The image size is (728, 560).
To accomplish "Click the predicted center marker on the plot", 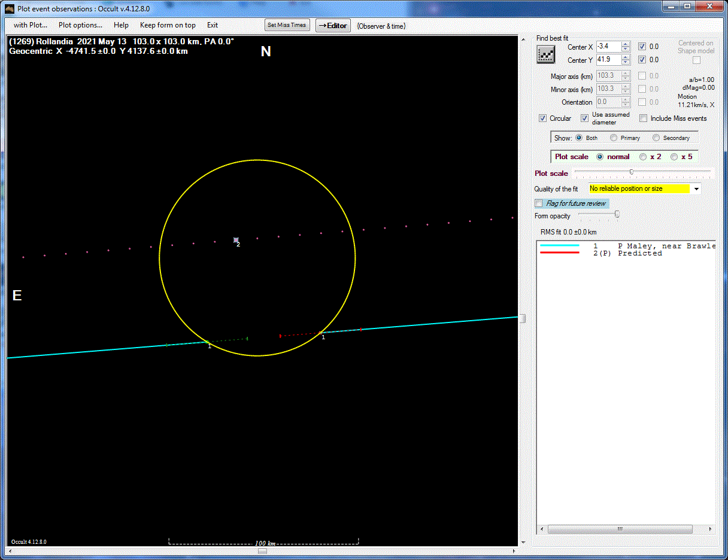I will (236, 240).
